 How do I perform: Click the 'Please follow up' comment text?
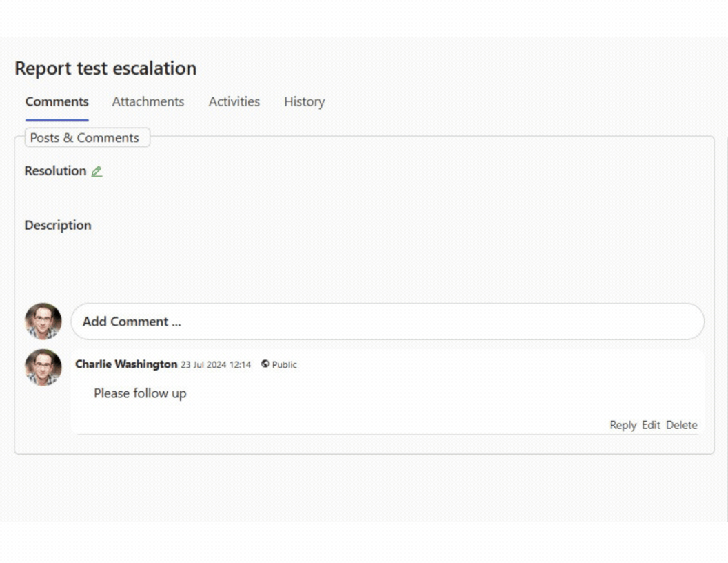140,393
